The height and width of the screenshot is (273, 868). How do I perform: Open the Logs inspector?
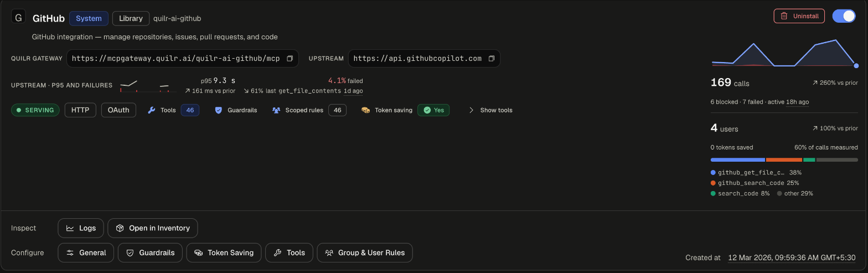[81, 228]
